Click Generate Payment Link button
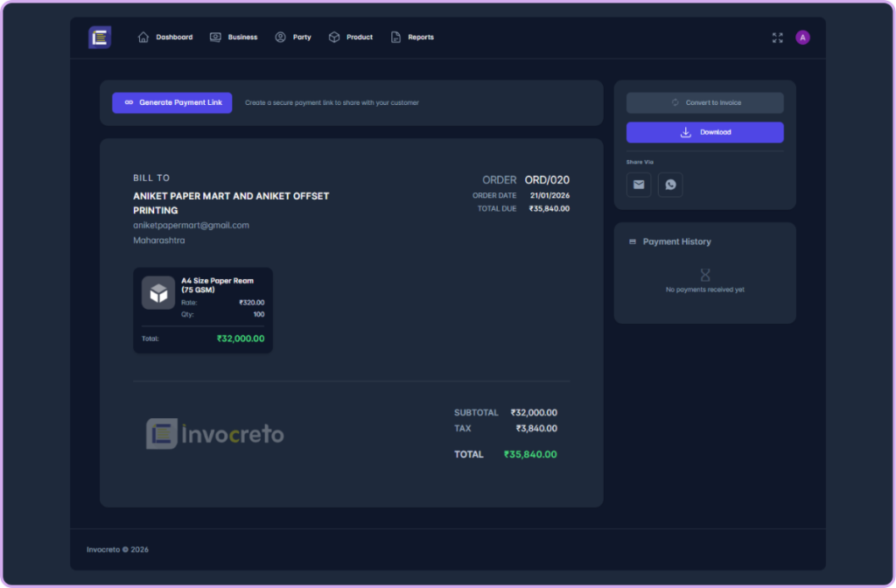Viewport: 896px width, 588px height. click(x=172, y=102)
